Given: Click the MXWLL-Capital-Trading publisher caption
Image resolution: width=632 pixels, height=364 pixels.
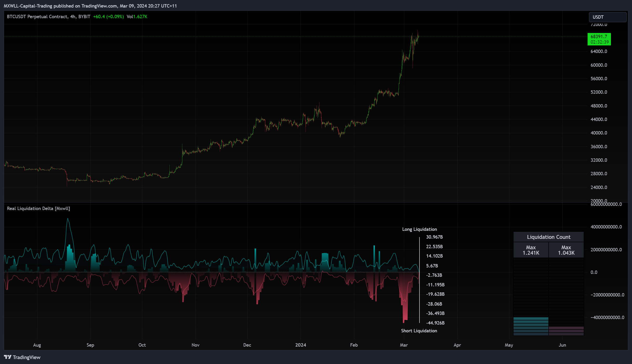Looking at the screenshot, I should tap(90, 6).
